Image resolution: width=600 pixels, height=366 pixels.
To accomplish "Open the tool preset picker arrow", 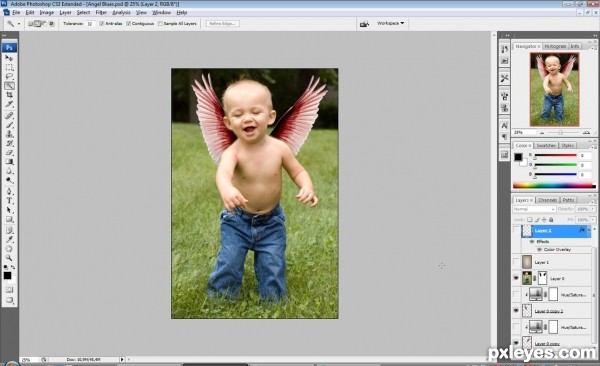I will pos(19,24).
